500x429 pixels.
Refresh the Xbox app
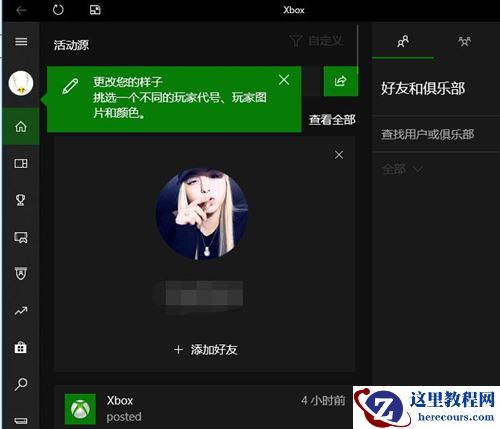coord(58,10)
